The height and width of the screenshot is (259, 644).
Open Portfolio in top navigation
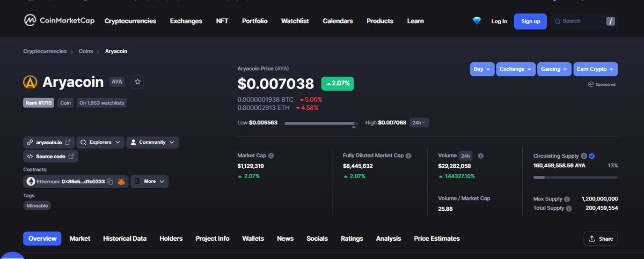255,21
